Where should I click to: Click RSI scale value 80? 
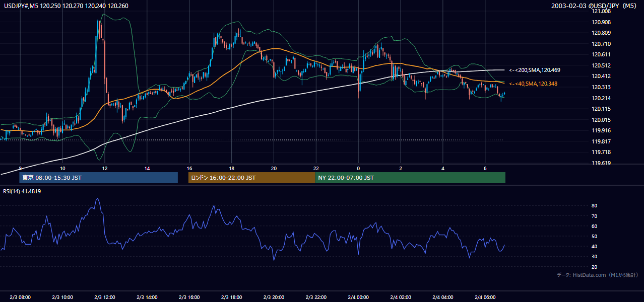click(595, 206)
